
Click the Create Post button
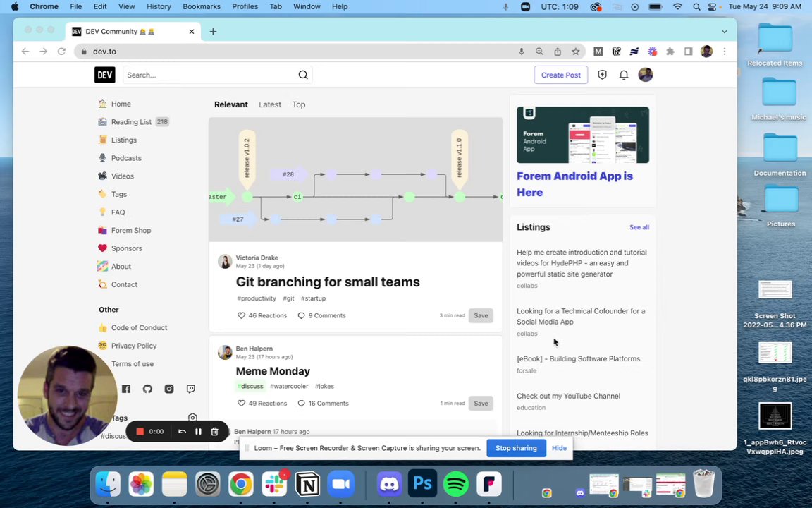click(x=561, y=75)
